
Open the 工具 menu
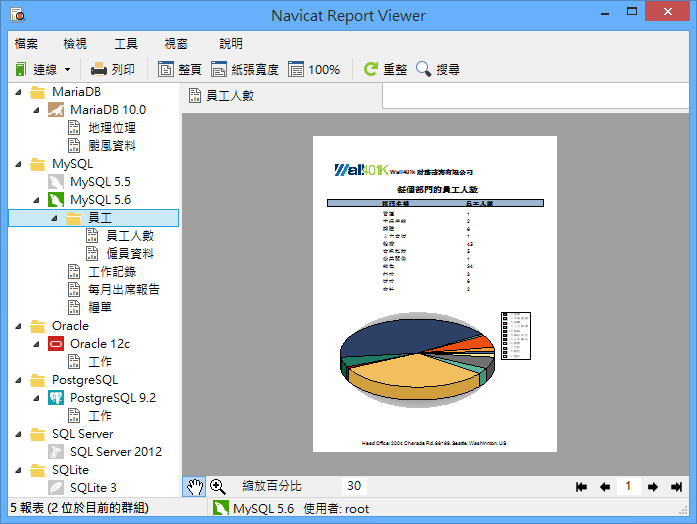click(x=126, y=44)
